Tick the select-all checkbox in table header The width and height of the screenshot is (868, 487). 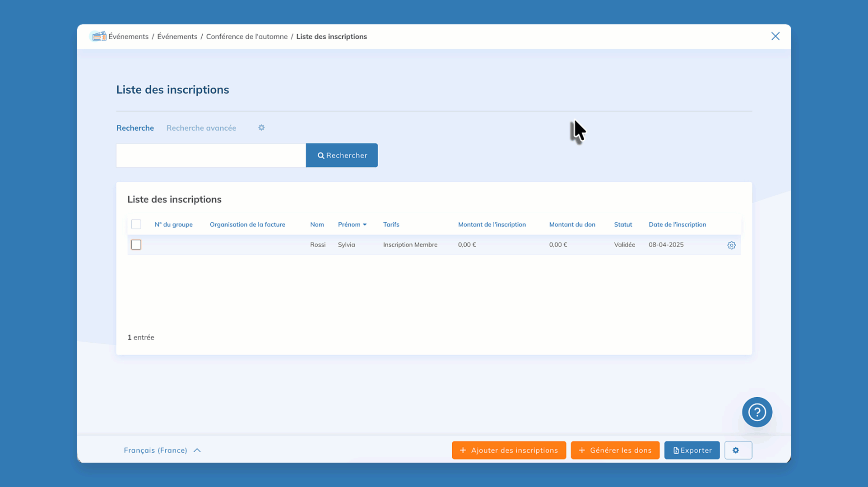(136, 224)
